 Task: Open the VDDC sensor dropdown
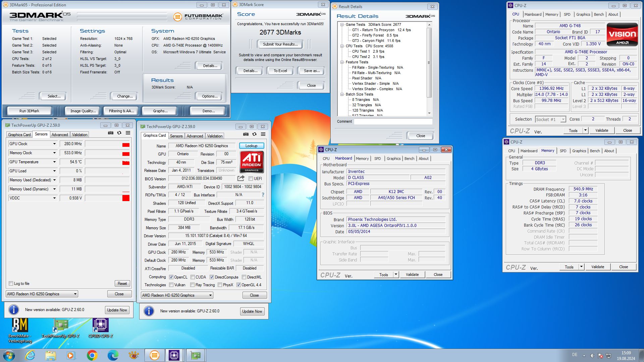[x=54, y=198]
